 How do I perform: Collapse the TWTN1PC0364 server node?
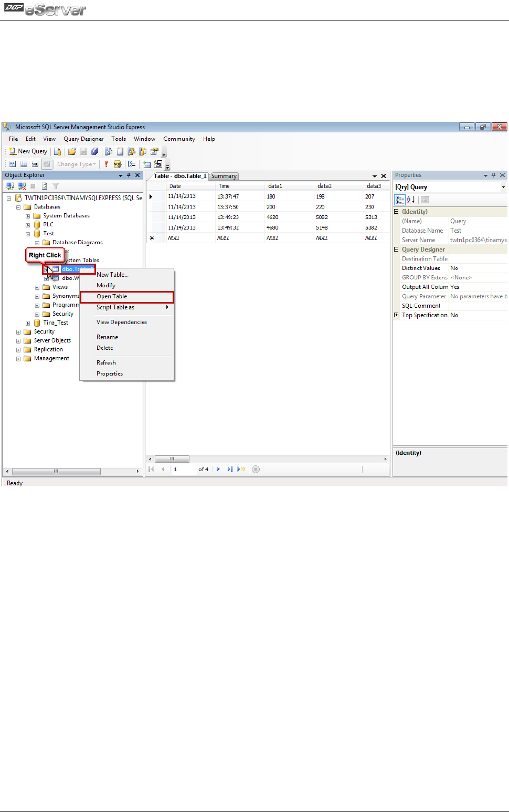(9, 199)
